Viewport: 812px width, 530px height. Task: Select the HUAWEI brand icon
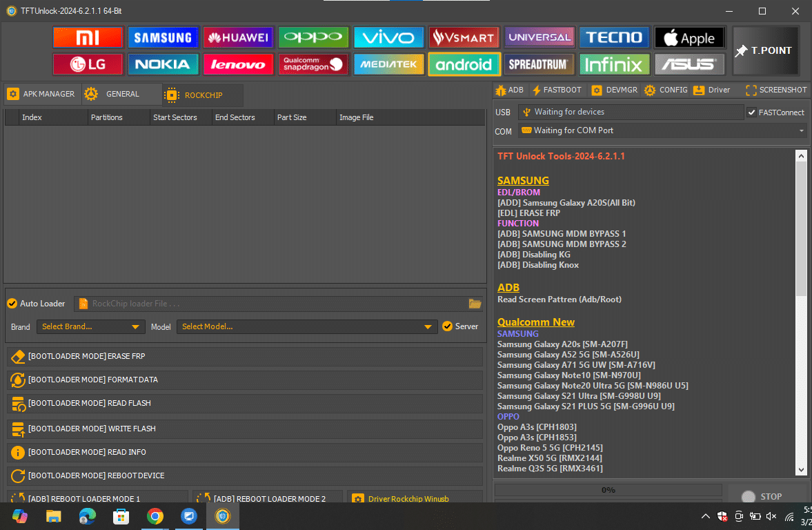(x=238, y=37)
